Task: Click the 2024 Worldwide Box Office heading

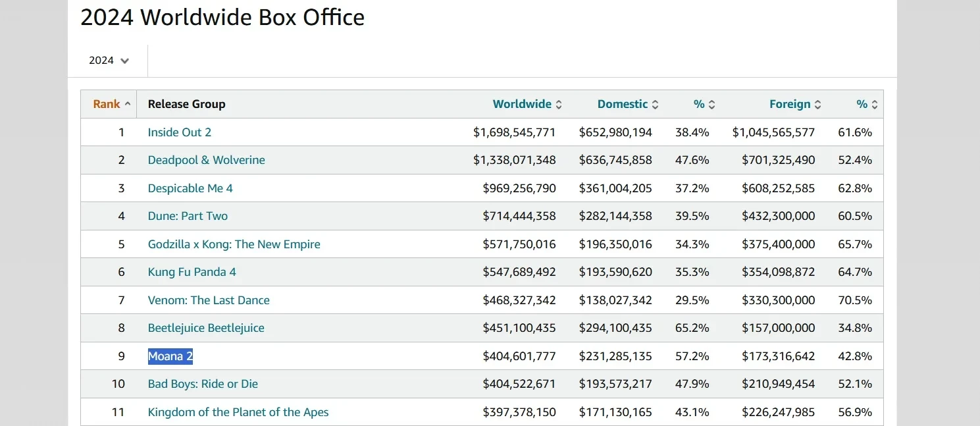Action: (222, 18)
